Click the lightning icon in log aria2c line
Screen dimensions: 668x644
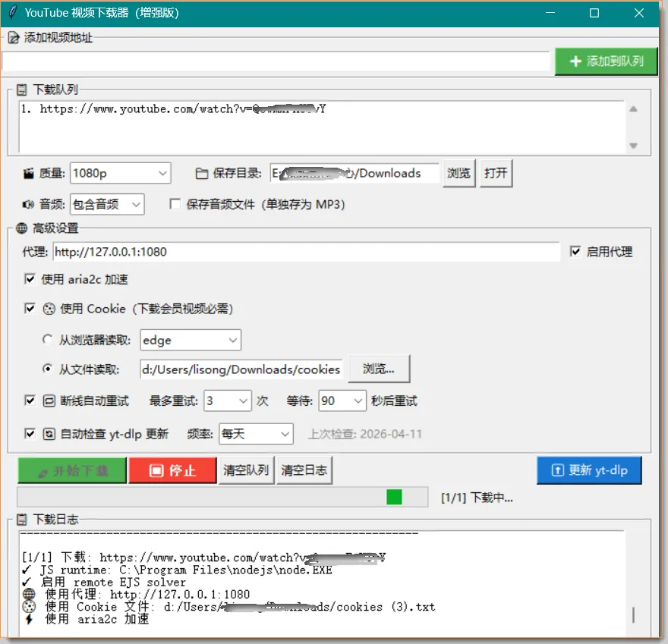point(29,619)
